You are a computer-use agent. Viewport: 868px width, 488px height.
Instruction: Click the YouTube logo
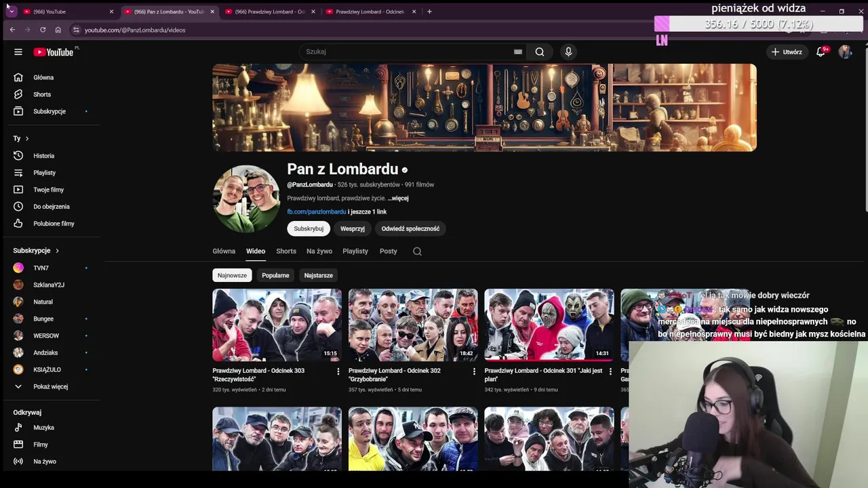54,52
